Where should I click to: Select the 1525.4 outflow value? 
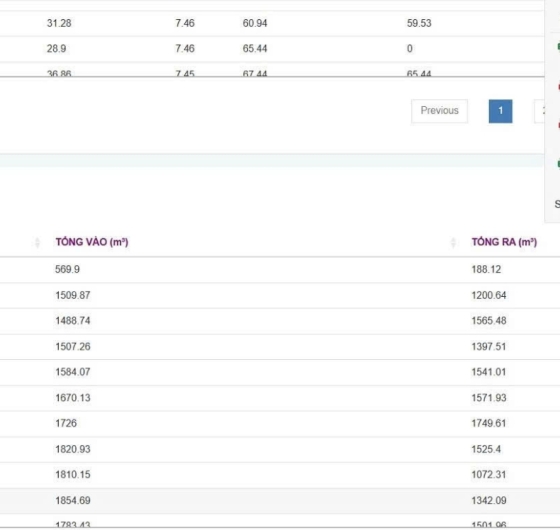(486, 449)
